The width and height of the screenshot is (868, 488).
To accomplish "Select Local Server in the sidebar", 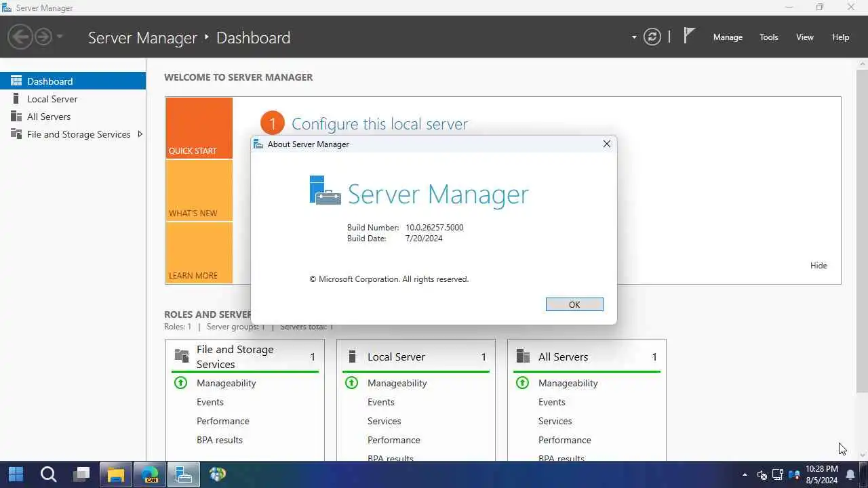I will coord(73,99).
